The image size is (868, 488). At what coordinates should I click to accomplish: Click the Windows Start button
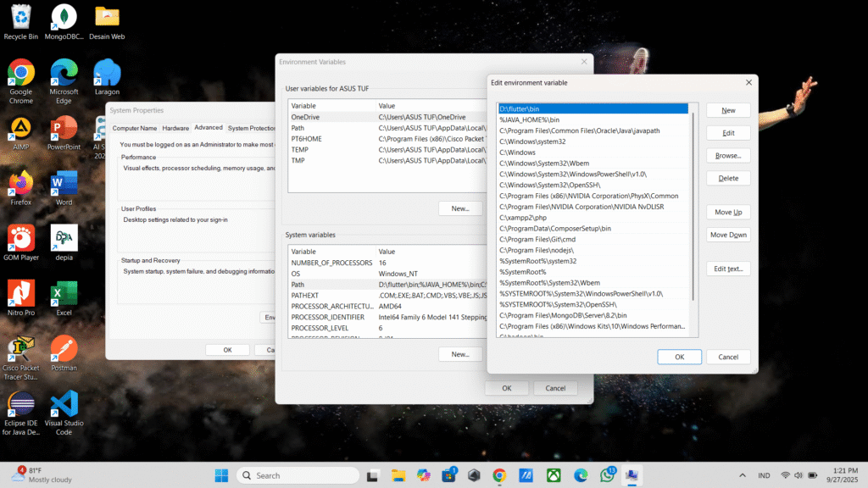(x=220, y=475)
